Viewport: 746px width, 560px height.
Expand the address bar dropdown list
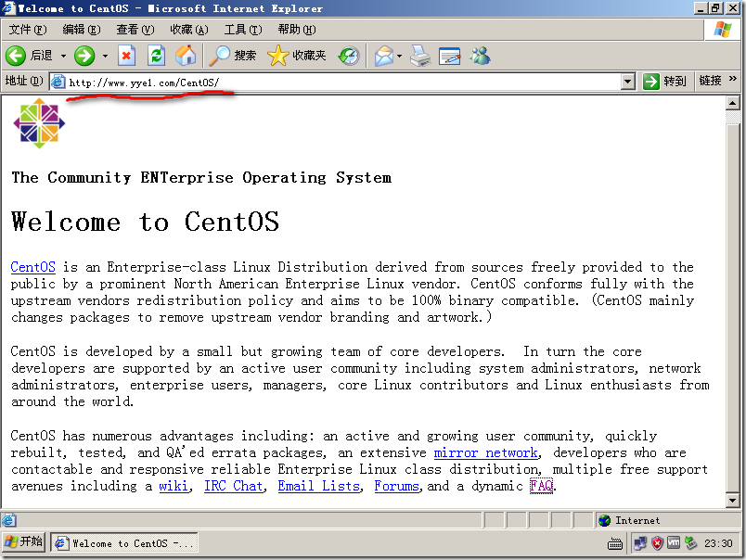point(628,82)
